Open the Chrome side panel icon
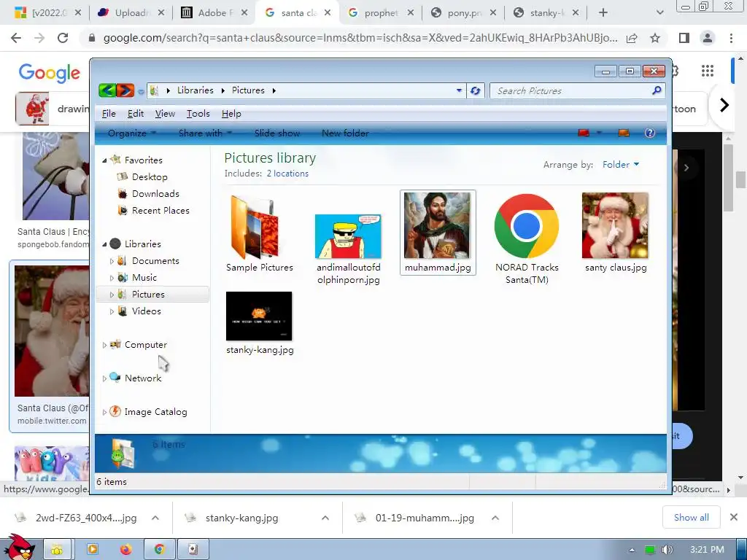 684,38
